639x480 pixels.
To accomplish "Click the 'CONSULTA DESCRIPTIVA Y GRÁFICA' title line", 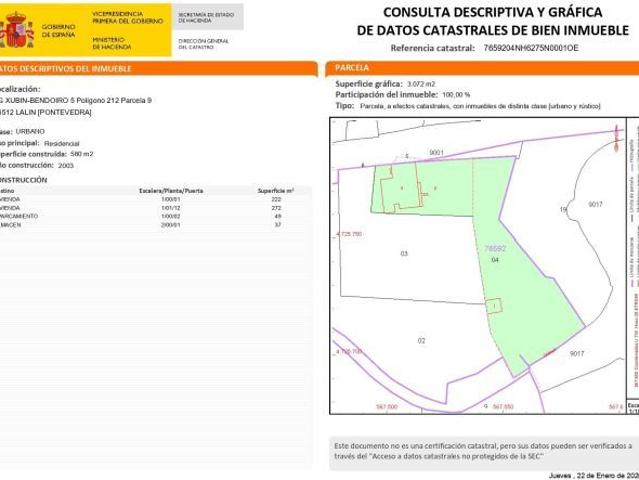I will click(x=493, y=12).
